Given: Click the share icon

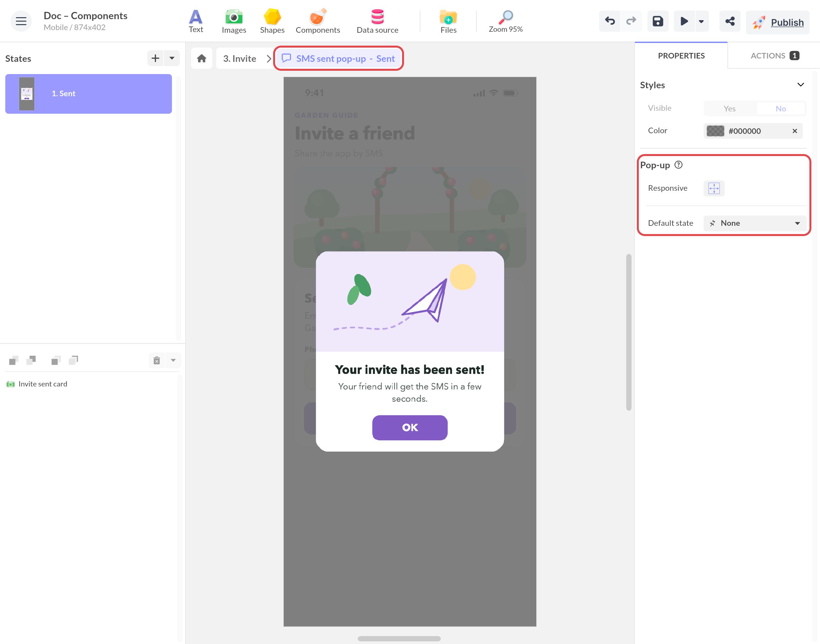Looking at the screenshot, I should pos(730,21).
